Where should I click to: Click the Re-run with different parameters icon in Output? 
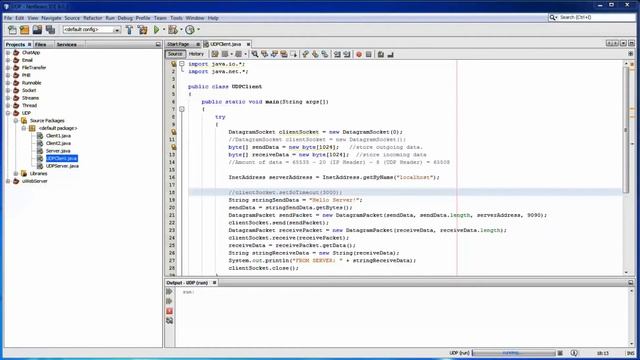(x=169, y=301)
